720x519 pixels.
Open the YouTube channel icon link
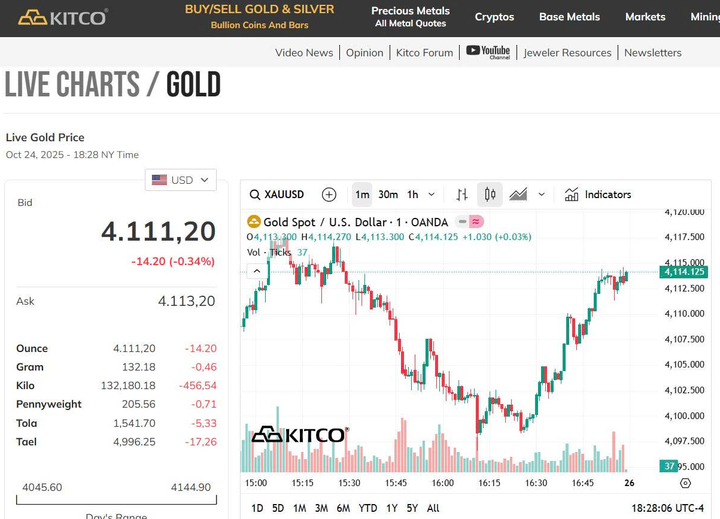(x=488, y=52)
